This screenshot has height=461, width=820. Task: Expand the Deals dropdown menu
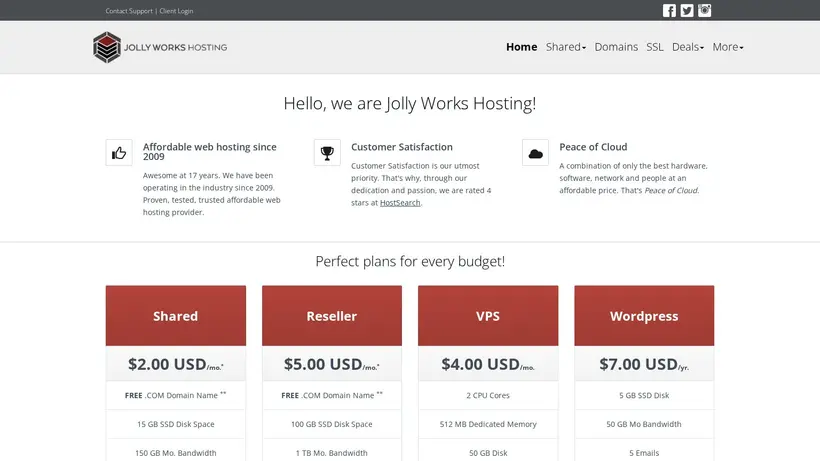pyautogui.click(x=688, y=47)
